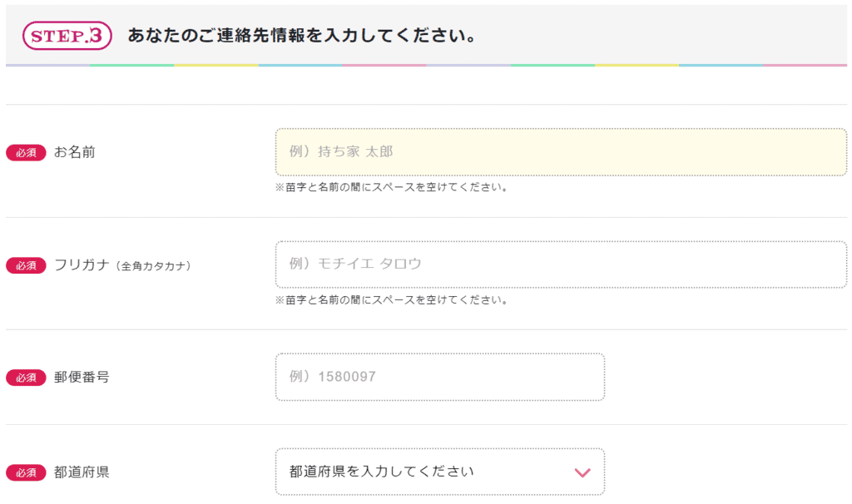Click the 必須 badge beside フリガナ

click(x=26, y=265)
